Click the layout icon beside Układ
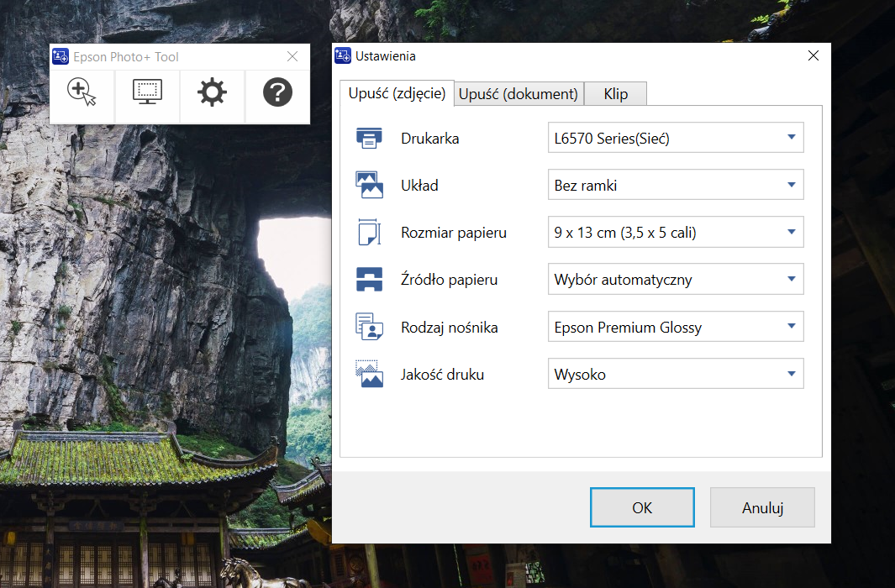895x588 pixels. 369,186
